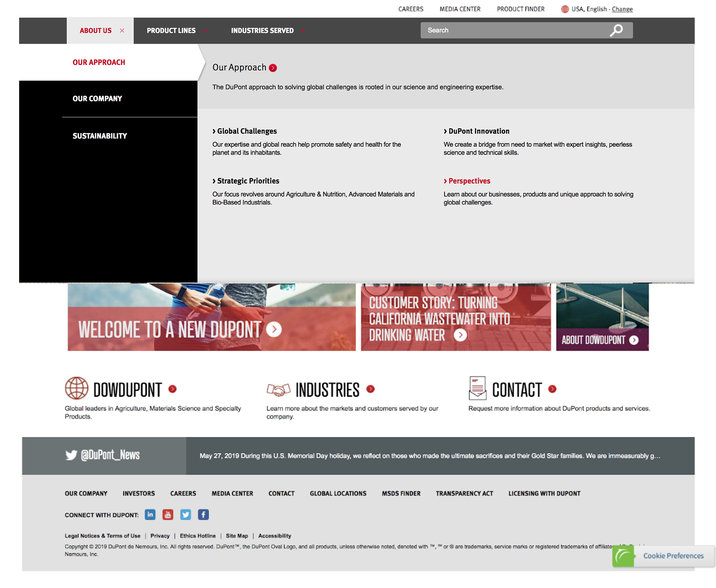Open the Site Map link
Image resolution: width=716 pixels, height=588 pixels.
(x=237, y=536)
